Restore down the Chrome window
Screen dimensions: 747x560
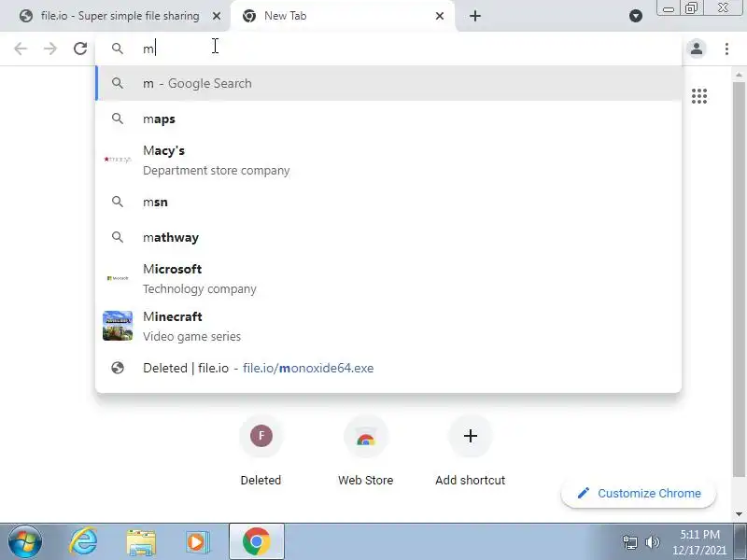point(691,8)
